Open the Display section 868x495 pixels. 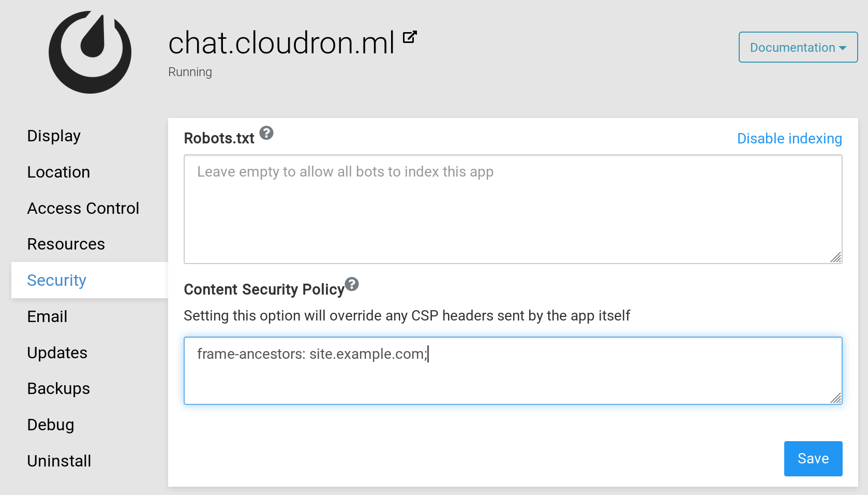[54, 136]
